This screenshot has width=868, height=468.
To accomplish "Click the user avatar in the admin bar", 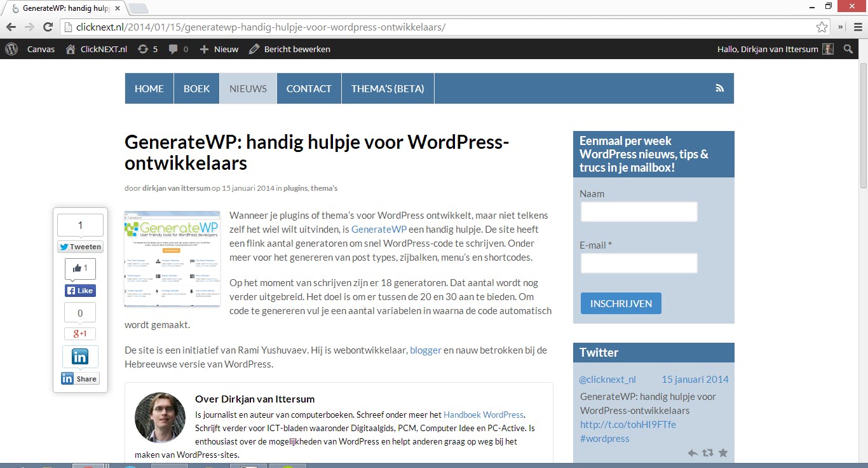I will [x=828, y=49].
